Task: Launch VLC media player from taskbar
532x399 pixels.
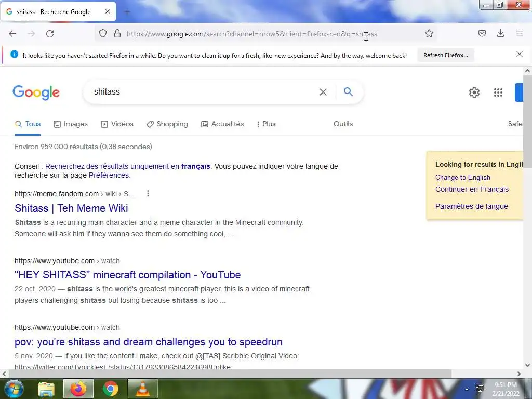Action: click(x=143, y=389)
